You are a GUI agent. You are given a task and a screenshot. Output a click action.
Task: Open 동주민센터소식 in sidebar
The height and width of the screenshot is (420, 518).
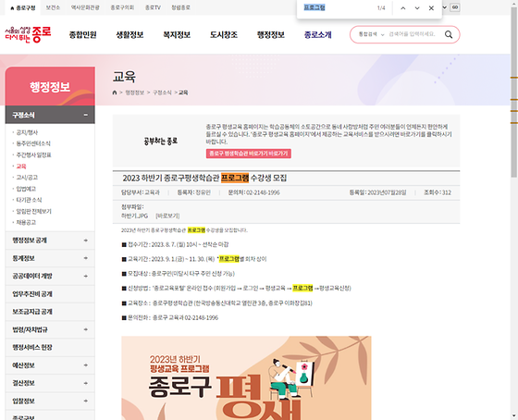[x=33, y=143]
